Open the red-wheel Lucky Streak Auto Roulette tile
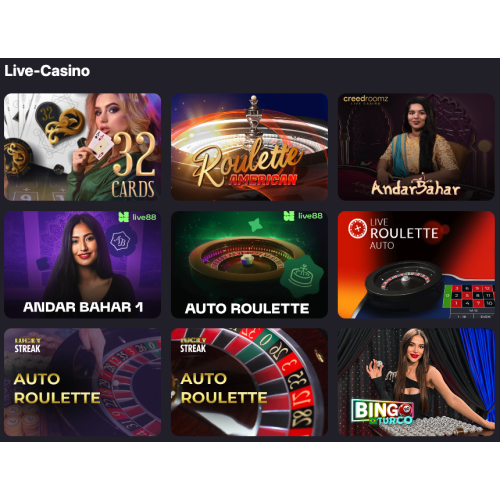Viewport: 500px width, 500px height. pos(249,382)
